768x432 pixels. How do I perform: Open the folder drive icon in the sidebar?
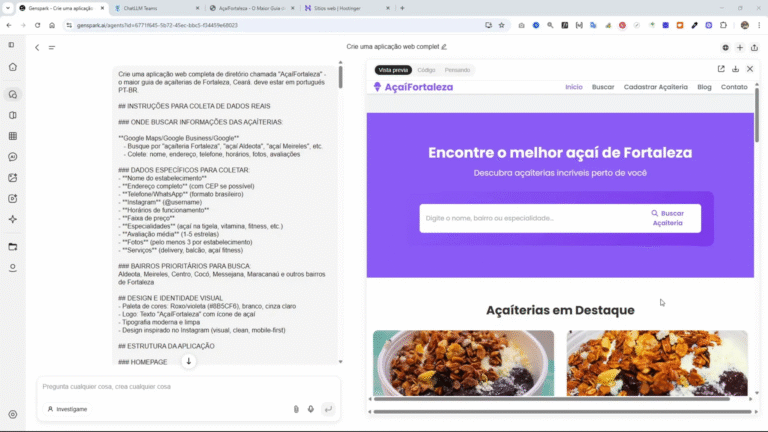click(13, 247)
